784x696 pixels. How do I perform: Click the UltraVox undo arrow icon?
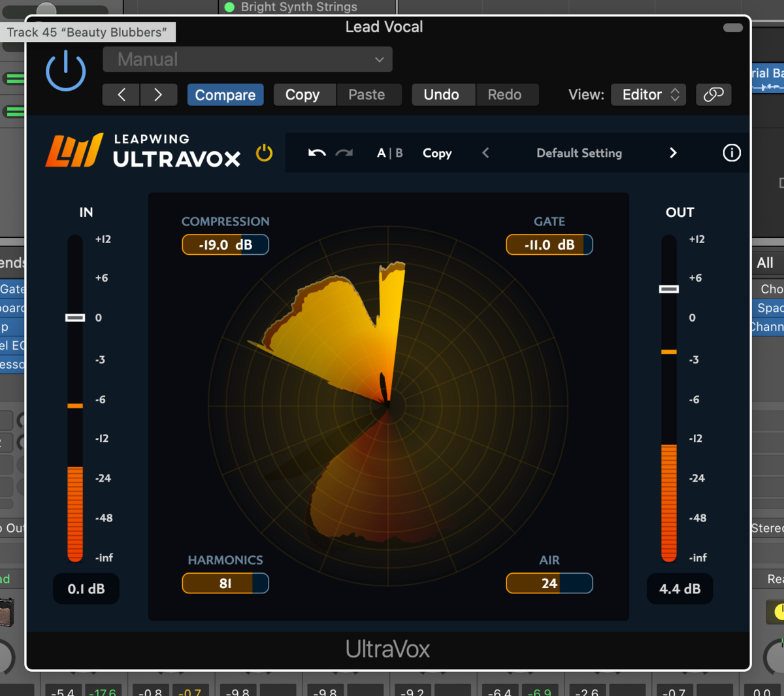pos(317,153)
